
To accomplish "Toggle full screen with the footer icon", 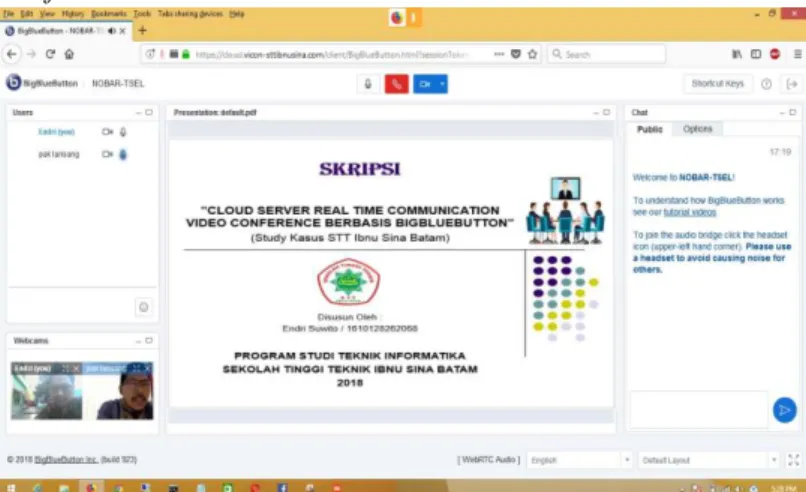I will 794,460.
